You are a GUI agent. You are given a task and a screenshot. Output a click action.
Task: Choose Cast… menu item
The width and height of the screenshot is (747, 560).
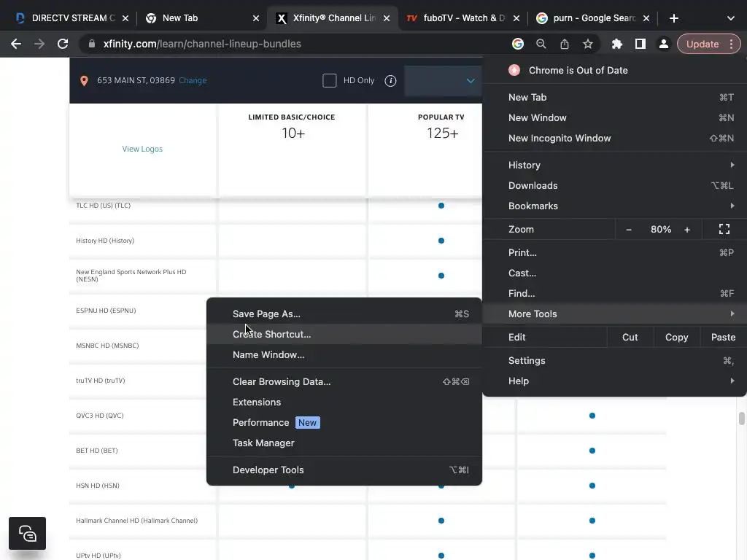[614, 273]
